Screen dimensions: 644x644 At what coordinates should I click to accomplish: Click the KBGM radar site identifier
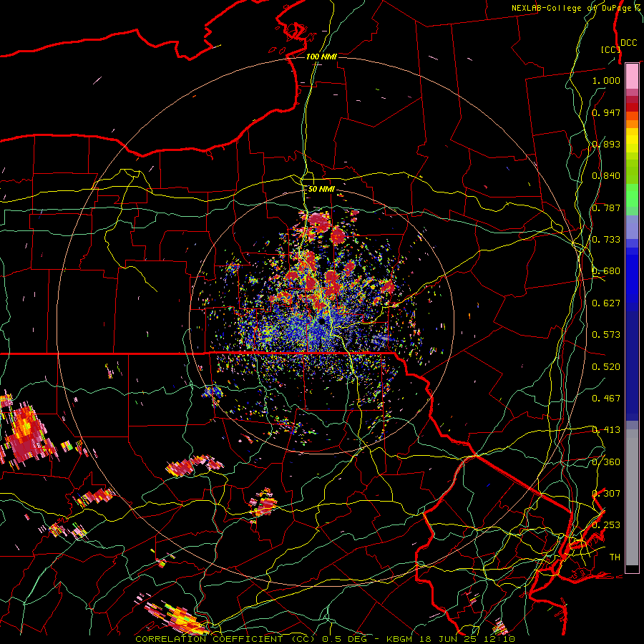(x=401, y=639)
